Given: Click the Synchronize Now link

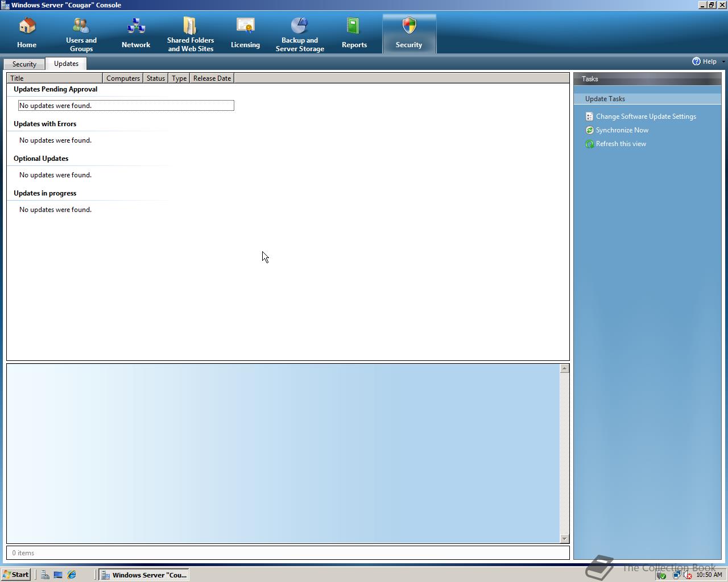Looking at the screenshot, I should (x=622, y=130).
